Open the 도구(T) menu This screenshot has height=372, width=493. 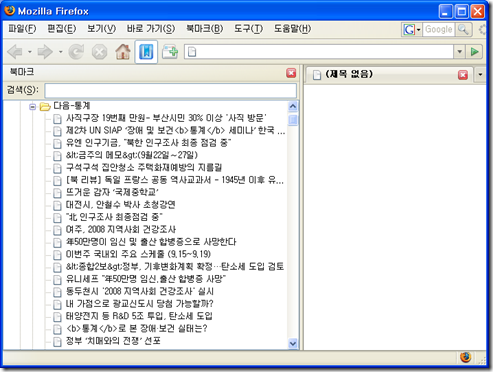tap(248, 29)
